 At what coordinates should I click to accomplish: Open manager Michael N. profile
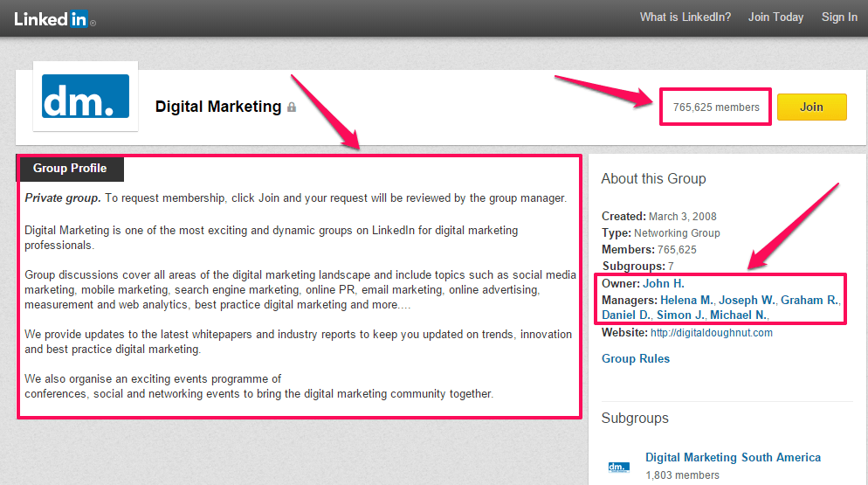pos(739,315)
